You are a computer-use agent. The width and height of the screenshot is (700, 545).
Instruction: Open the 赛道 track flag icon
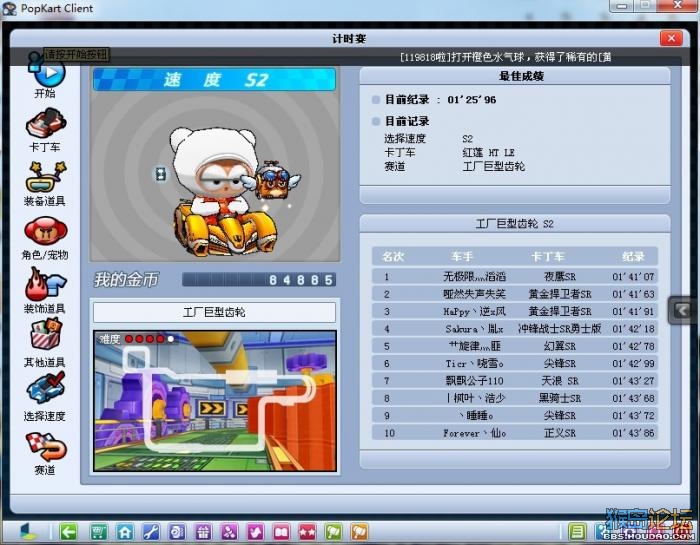pos(46,446)
